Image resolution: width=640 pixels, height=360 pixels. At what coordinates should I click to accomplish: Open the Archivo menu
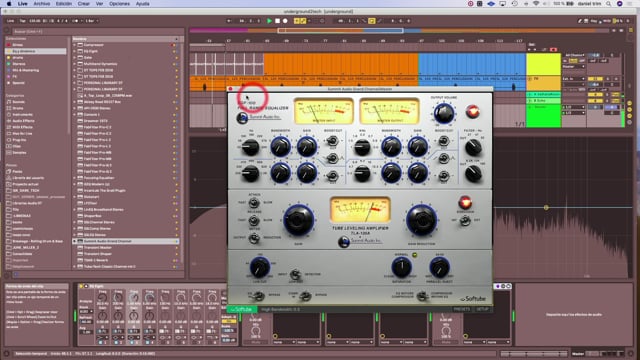click(x=42, y=4)
